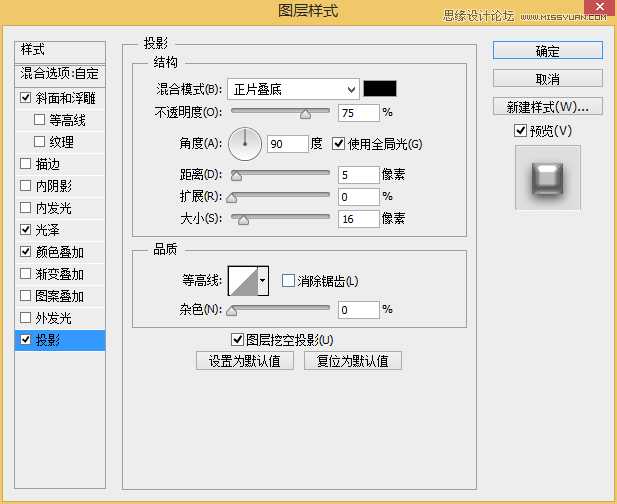The height and width of the screenshot is (504, 617).
Task: Toggle 图层挖空投影 checkbox
Action: (x=237, y=339)
